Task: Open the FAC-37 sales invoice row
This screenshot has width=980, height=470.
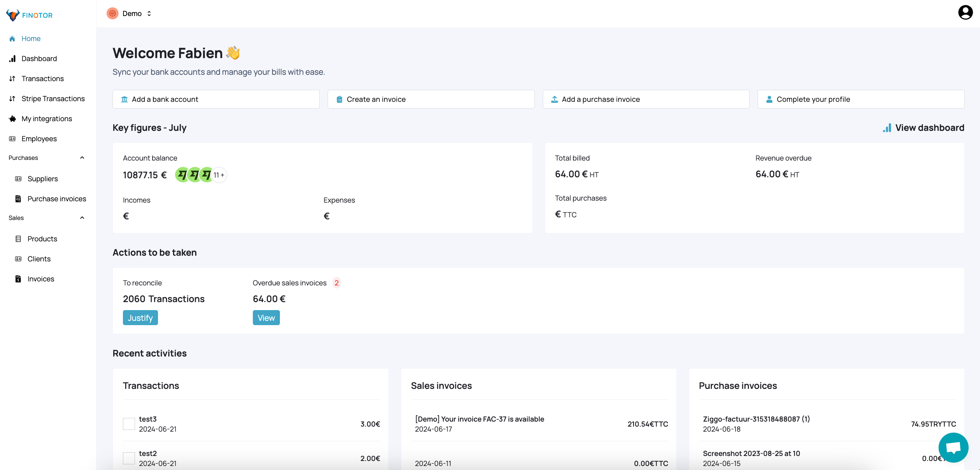Action: [539, 424]
